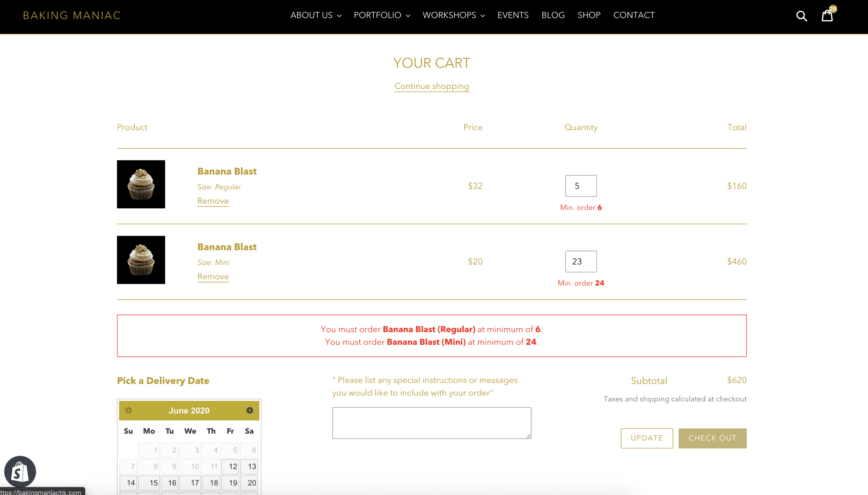The width and height of the screenshot is (868, 495).
Task: Expand the About Us dropdown menu
Action: tap(316, 15)
